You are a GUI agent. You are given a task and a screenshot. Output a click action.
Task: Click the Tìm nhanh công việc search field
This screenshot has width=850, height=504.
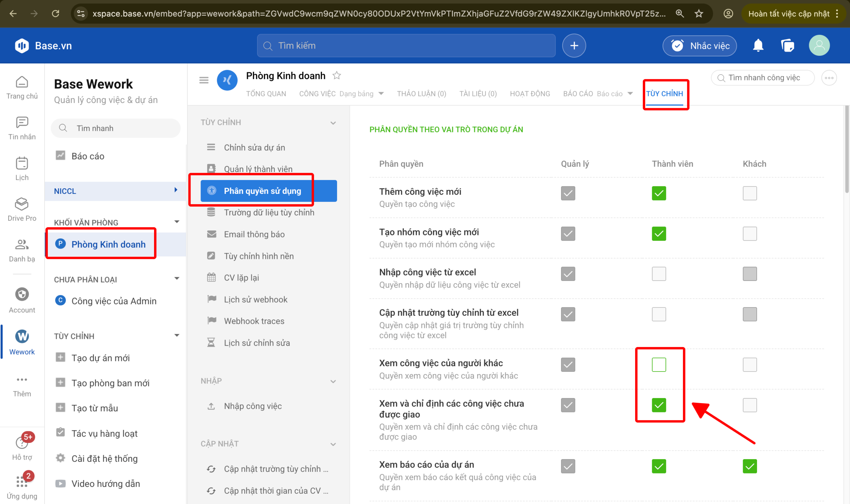click(x=764, y=78)
